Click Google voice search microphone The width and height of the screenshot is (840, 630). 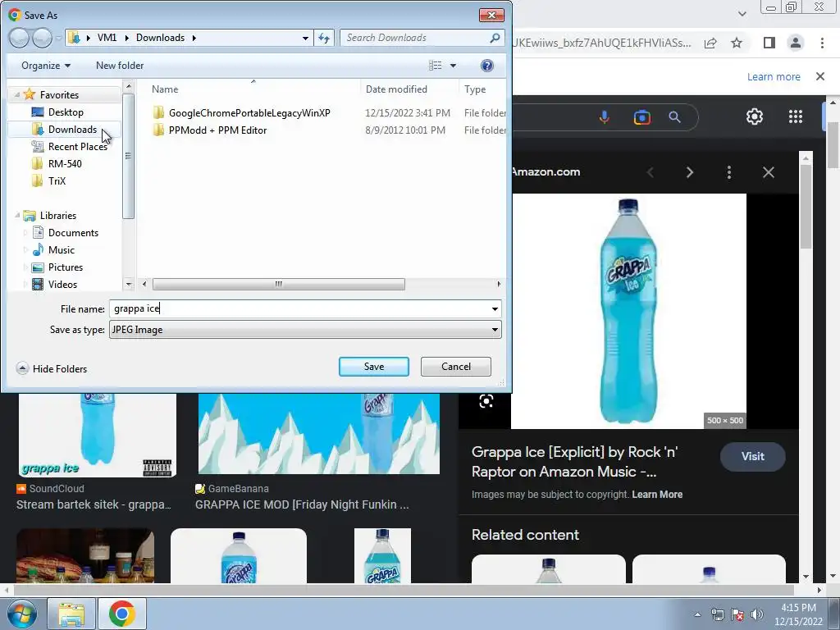[x=605, y=116]
